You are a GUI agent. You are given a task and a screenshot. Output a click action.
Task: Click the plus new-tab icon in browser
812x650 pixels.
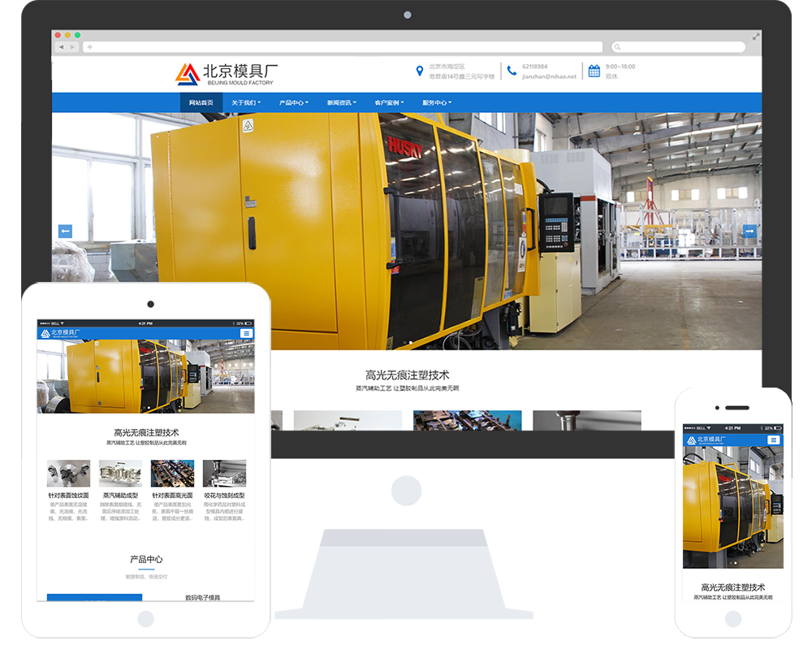(89, 47)
